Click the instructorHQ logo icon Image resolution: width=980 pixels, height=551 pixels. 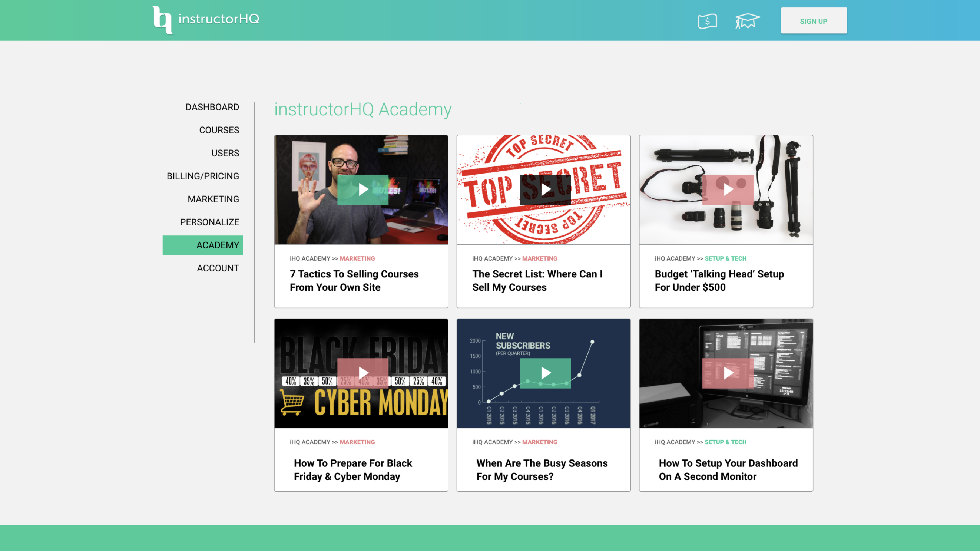tap(162, 20)
